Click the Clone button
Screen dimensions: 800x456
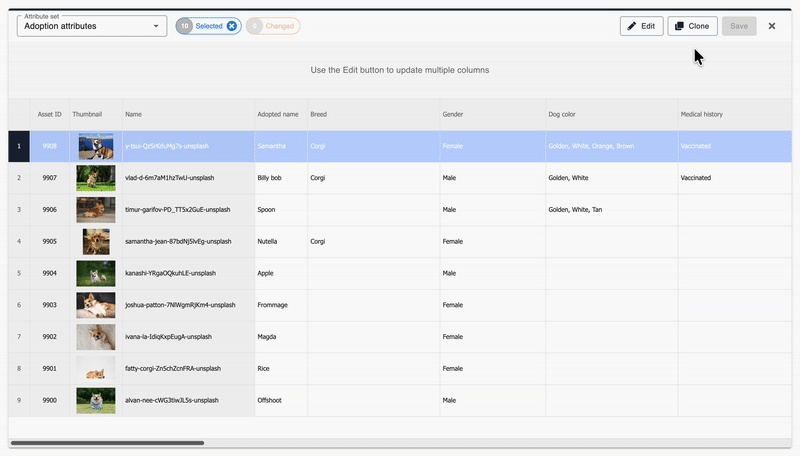pyautogui.click(x=692, y=26)
